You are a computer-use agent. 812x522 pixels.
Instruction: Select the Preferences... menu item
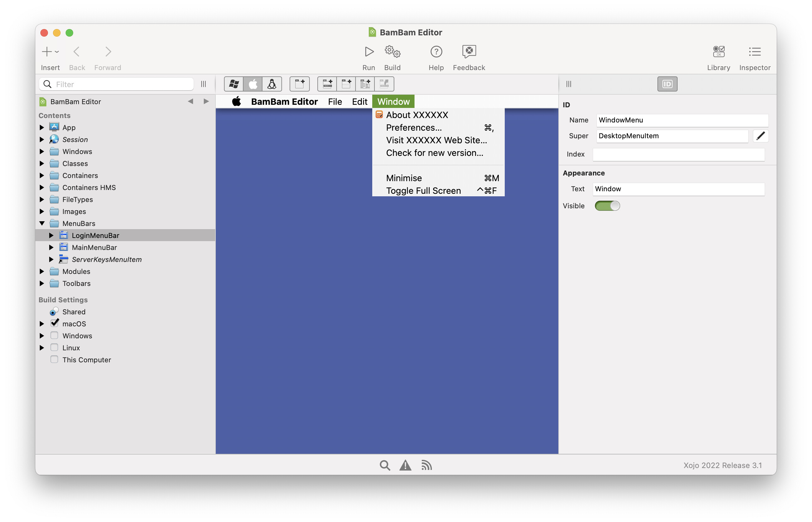tap(438, 128)
